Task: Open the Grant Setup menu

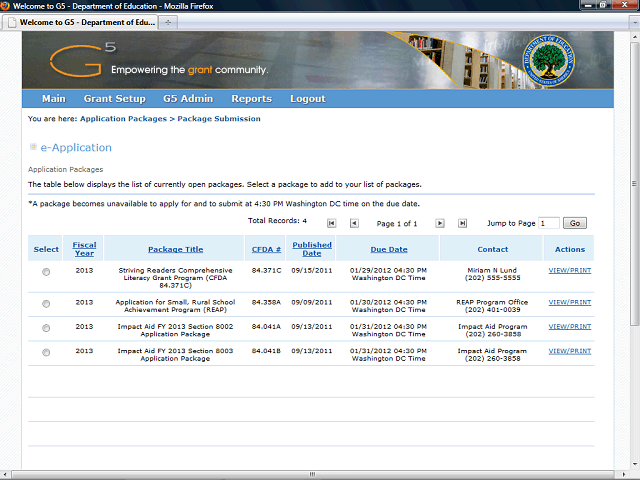Action: tap(114, 99)
